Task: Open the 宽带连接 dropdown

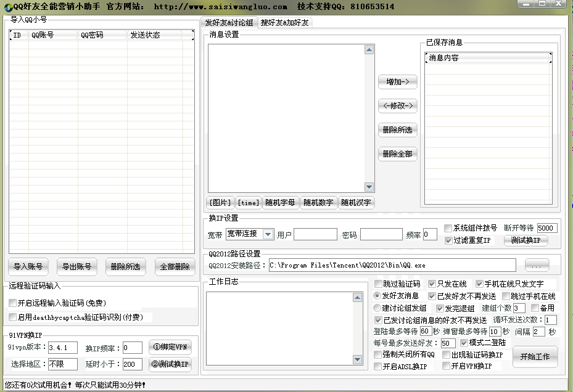Action: click(268, 234)
